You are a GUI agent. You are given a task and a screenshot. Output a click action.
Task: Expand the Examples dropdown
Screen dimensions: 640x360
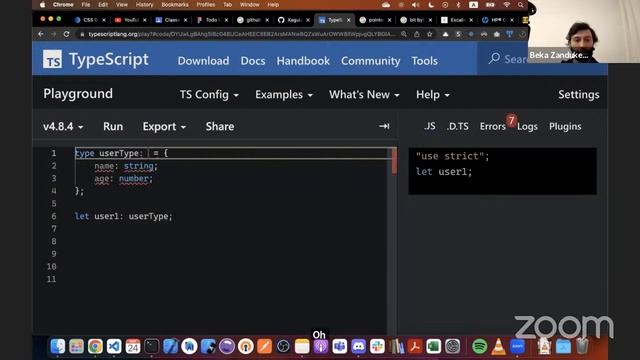tap(284, 95)
